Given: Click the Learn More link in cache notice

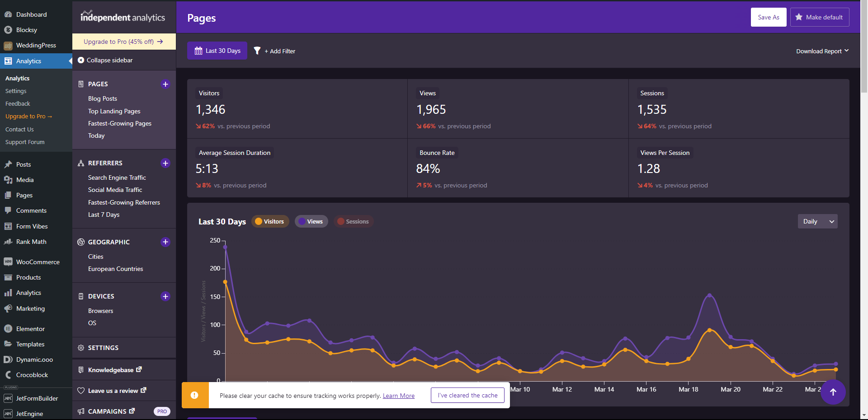Looking at the screenshot, I should click(x=398, y=396).
